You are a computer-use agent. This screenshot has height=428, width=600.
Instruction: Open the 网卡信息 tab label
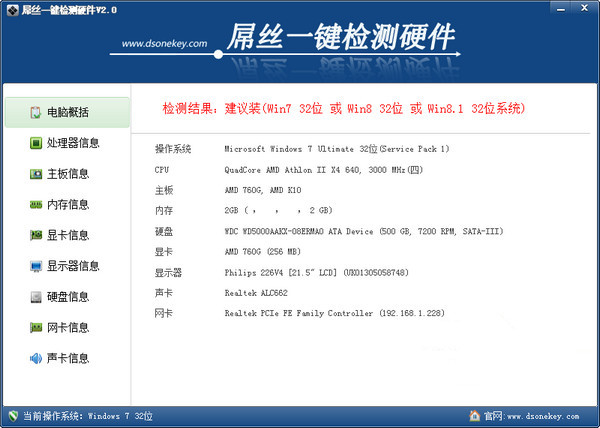pos(68,327)
